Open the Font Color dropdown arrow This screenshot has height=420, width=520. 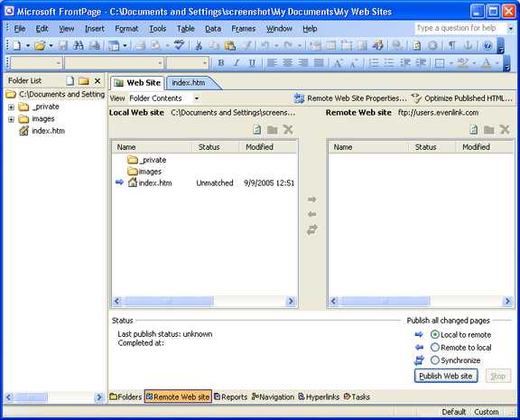coord(497,62)
